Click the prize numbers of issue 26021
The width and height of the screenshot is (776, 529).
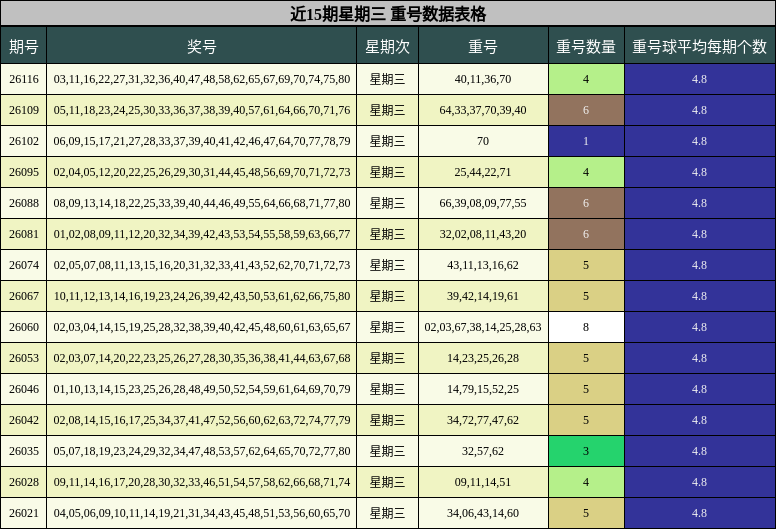tap(201, 513)
